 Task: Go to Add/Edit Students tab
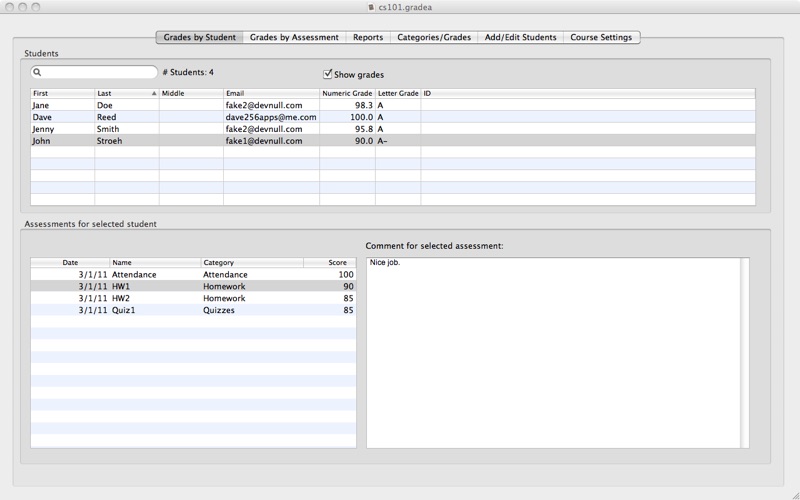pyautogui.click(x=520, y=37)
